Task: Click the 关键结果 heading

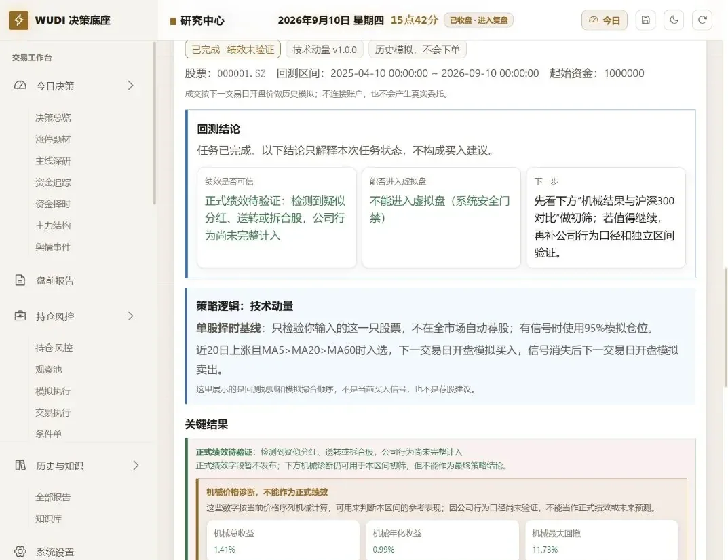Action: [207, 424]
